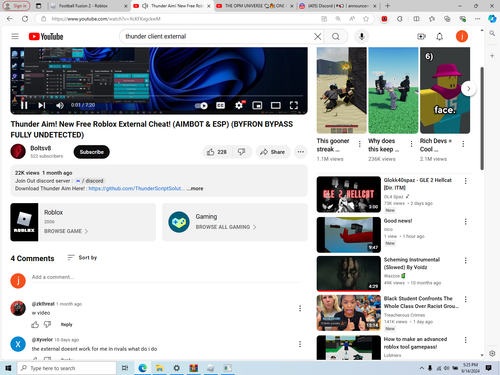
Task: Refresh the page
Action: [25, 19]
